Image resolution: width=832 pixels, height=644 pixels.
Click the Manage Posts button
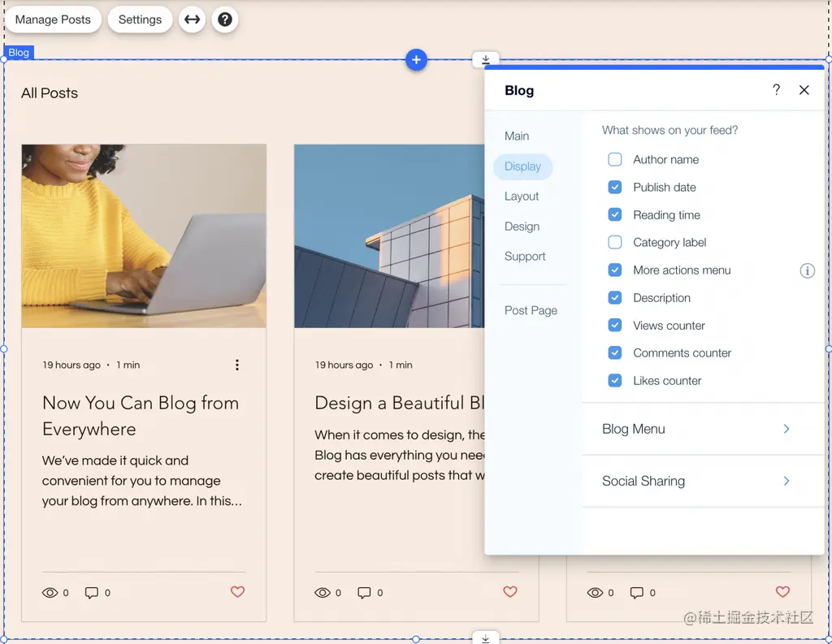pyautogui.click(x=53, y=19)
